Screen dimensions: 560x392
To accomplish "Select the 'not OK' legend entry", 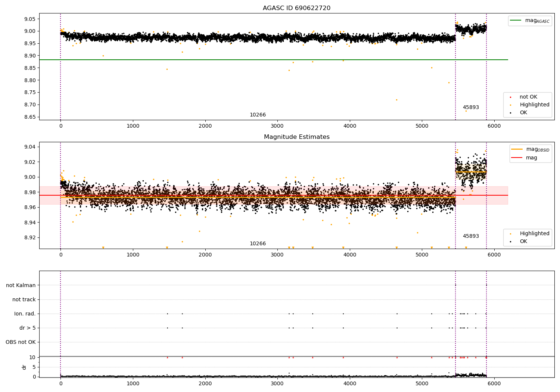I will pos(528,97).
